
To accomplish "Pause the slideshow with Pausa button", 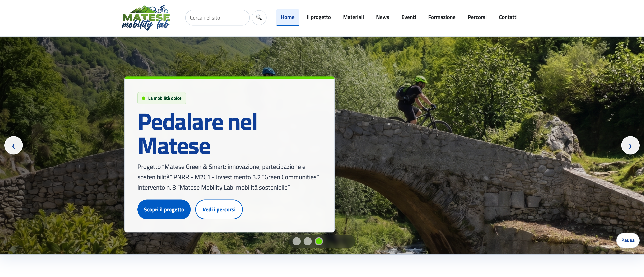I will coord(628,240).
